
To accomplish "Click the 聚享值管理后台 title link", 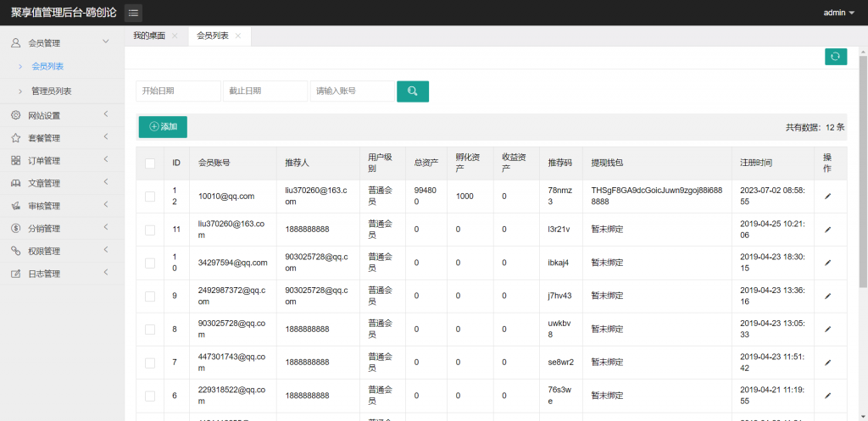I will (64, 13).
